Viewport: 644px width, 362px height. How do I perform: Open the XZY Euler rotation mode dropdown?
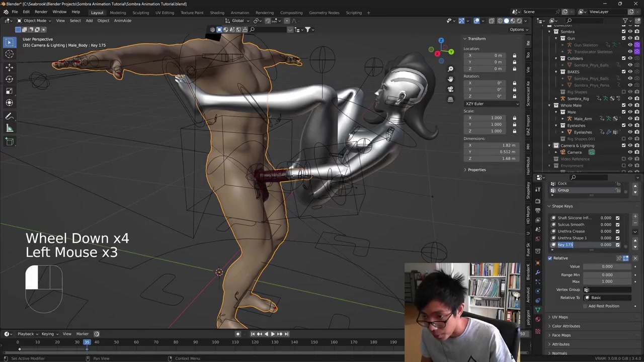point(492,104)
